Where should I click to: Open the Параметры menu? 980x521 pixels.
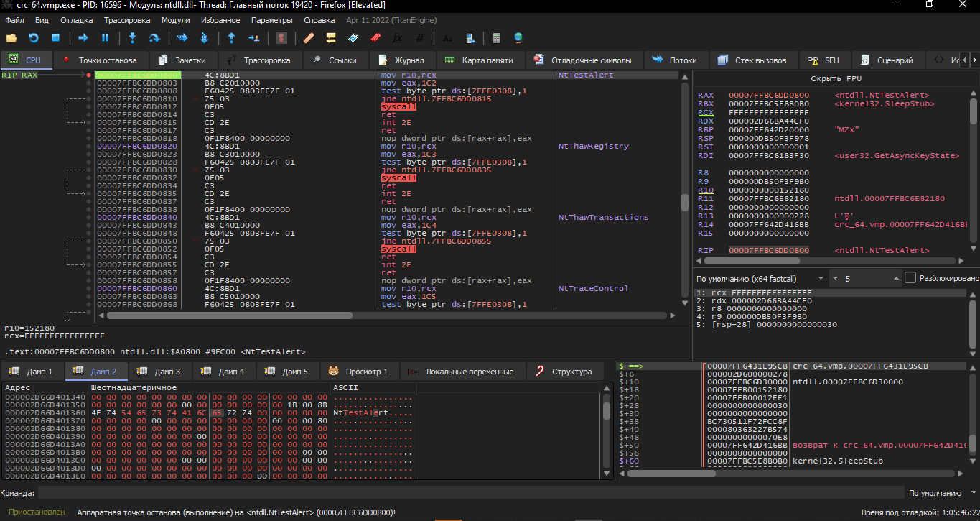point(272,20)
